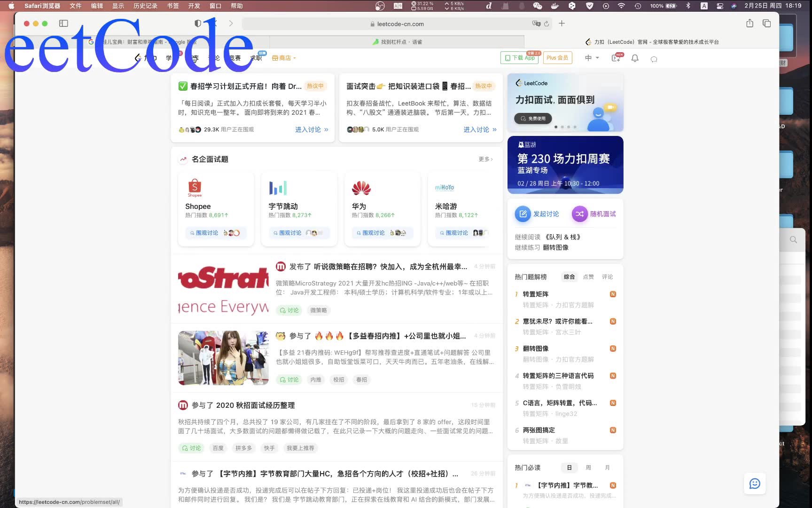Open 转置矩阵的三种语言代码 solution

(x=558, y=376)
